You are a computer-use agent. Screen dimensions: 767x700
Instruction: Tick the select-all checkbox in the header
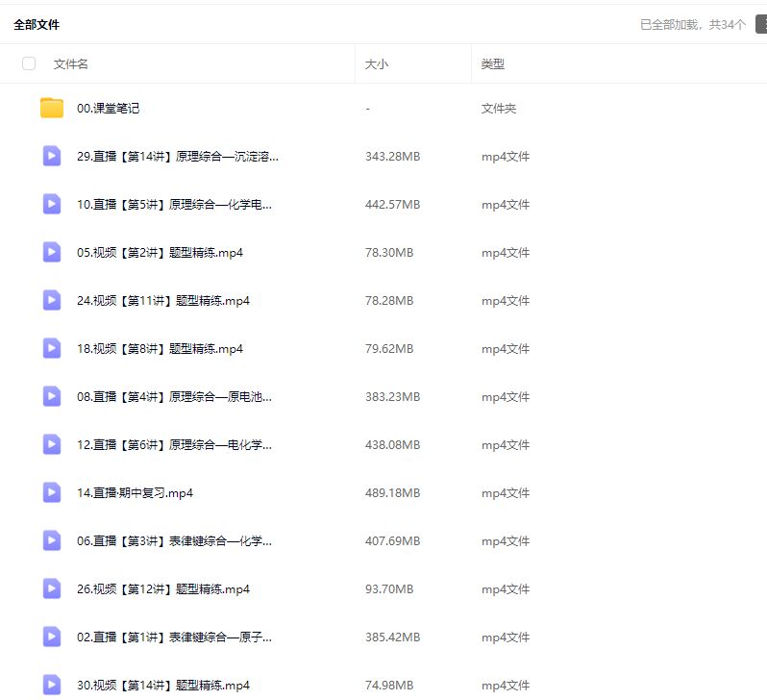29,63
